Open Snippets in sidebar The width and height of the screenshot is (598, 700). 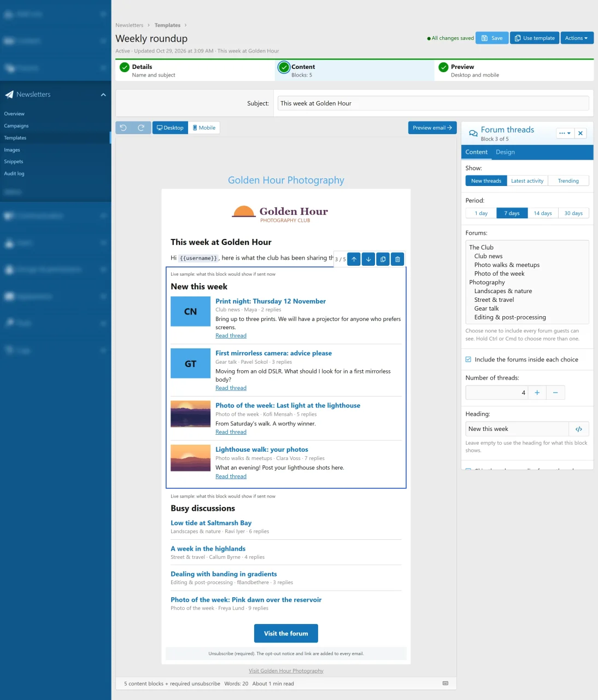(14, 162)
